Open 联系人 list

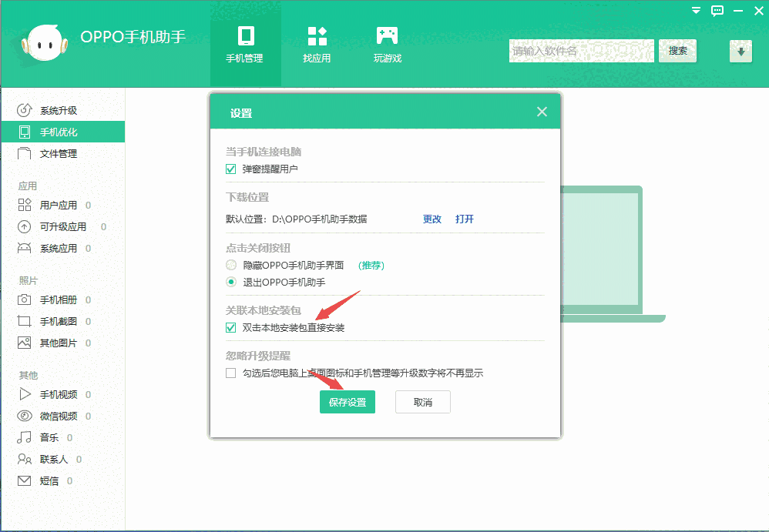click(52, 459)
